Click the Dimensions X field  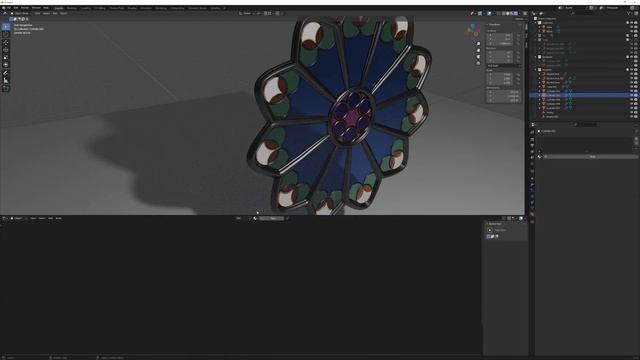[503, 92]
